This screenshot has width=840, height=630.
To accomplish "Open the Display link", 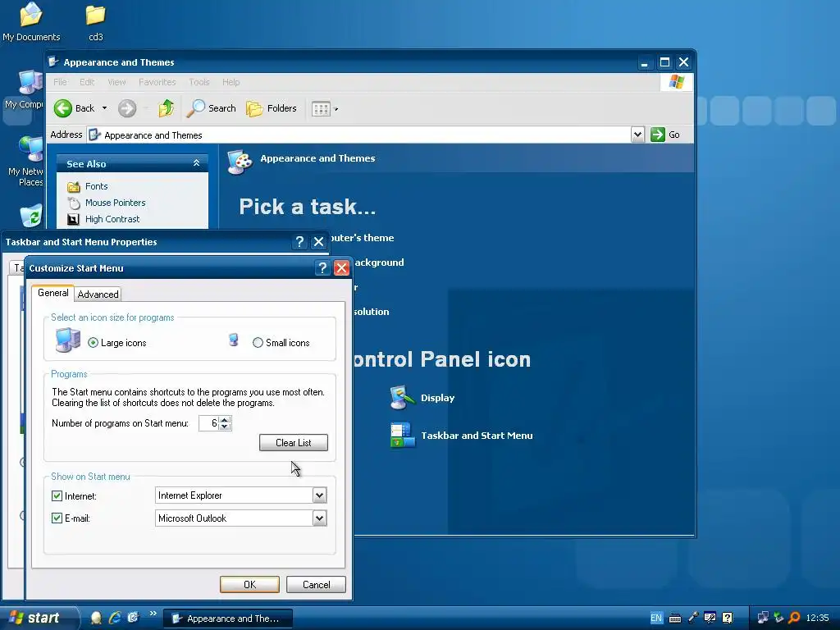I will 437,398.
